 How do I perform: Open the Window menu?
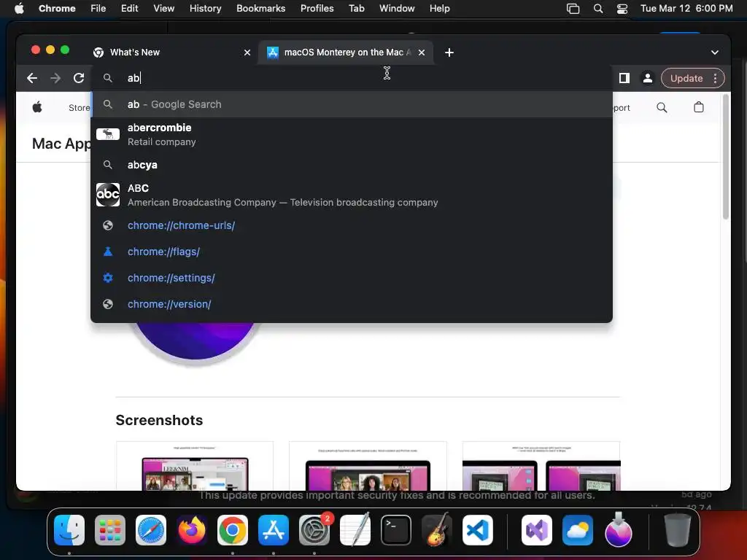click(x=397, y=8)
